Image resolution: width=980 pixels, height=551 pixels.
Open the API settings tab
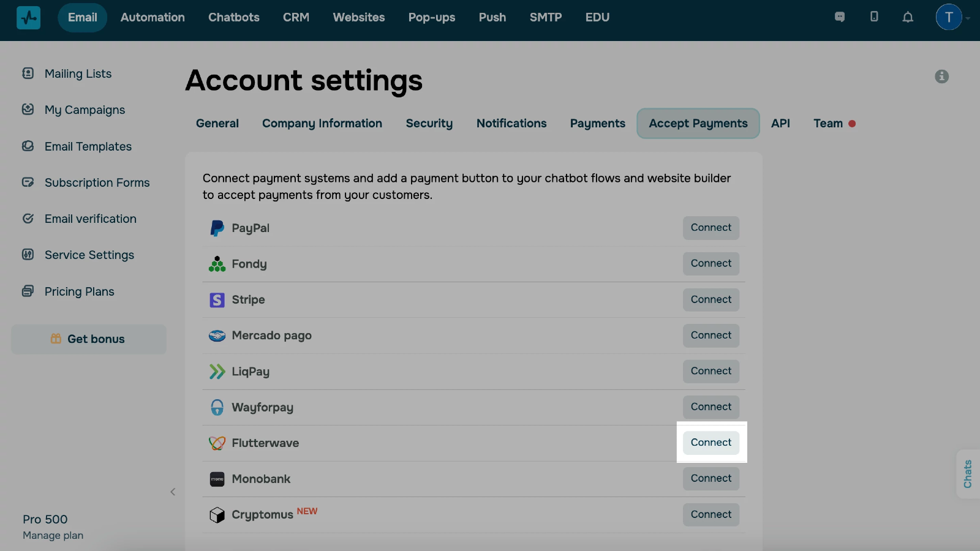click(x=780, y=124)
